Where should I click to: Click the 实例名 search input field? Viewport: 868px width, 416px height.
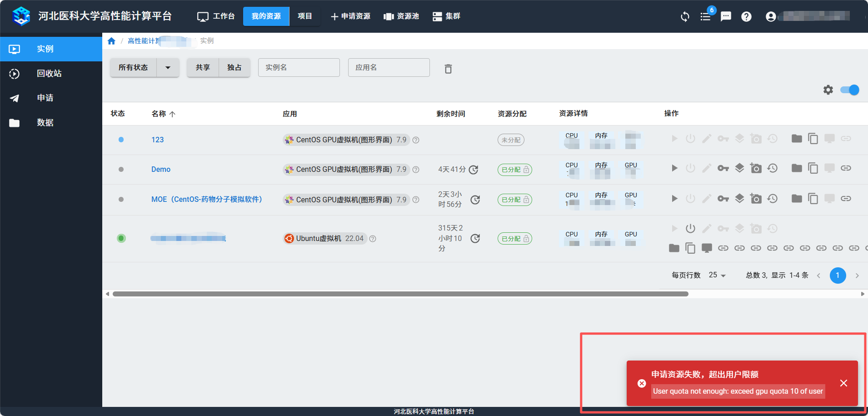(x=299, y=68)
